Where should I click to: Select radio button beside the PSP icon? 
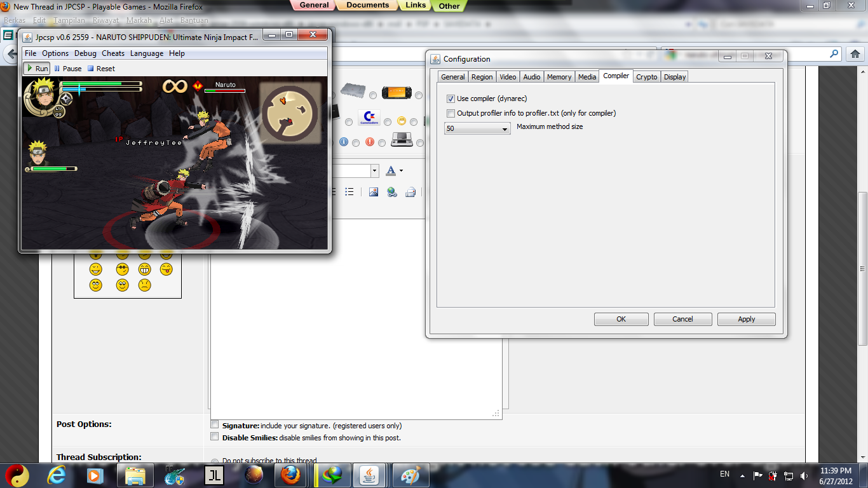[418, 95]
